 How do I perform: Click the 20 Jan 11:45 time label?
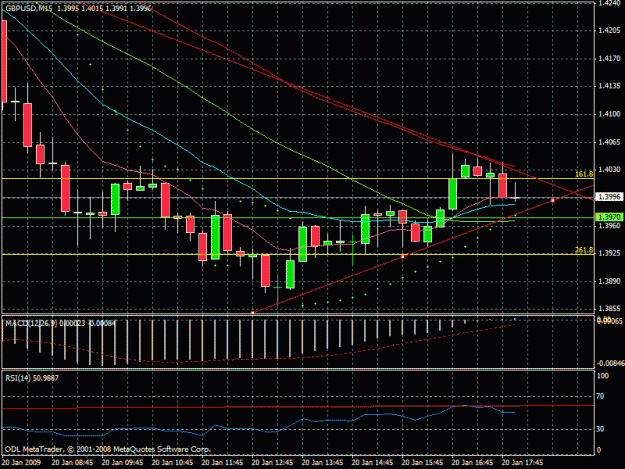222,462
